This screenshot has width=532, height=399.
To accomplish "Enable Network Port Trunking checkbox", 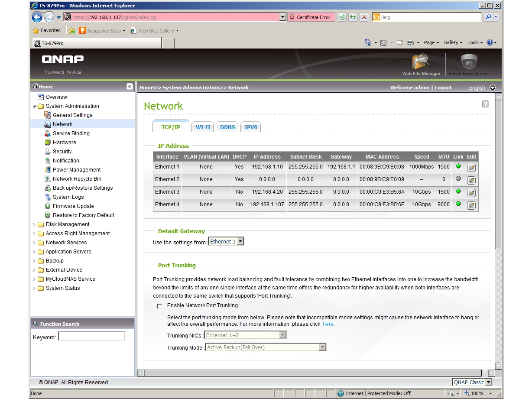I will point(159,306).
